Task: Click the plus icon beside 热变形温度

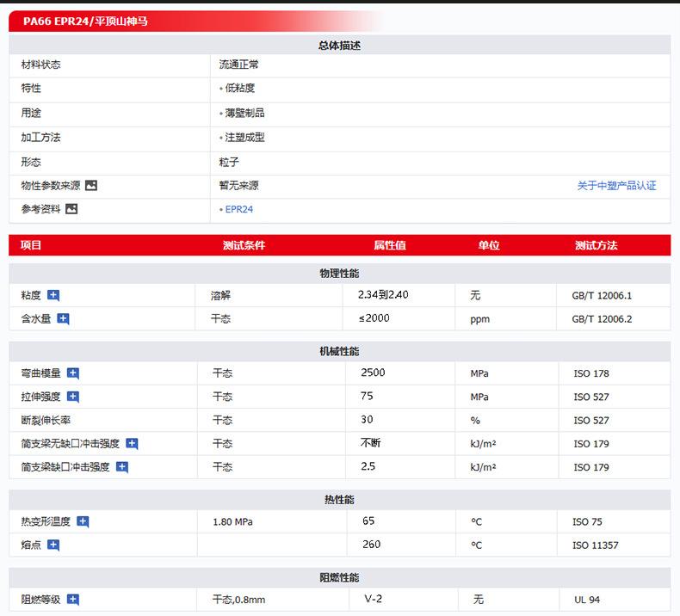Action: [83, 521]
